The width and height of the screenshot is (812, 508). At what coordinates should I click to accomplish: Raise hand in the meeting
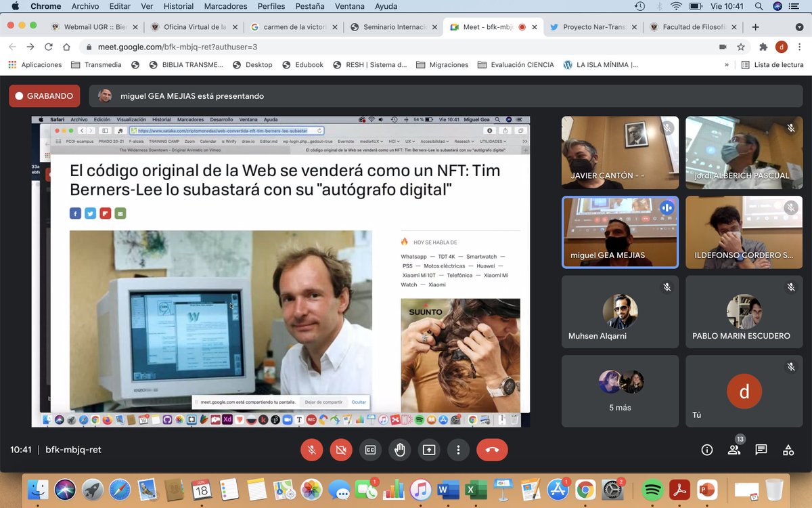400,449
